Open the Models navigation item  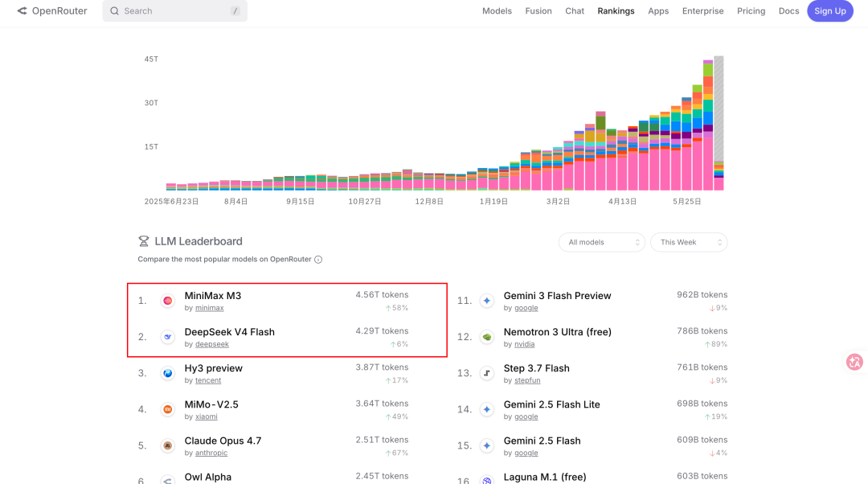click(x=497, y=10)
